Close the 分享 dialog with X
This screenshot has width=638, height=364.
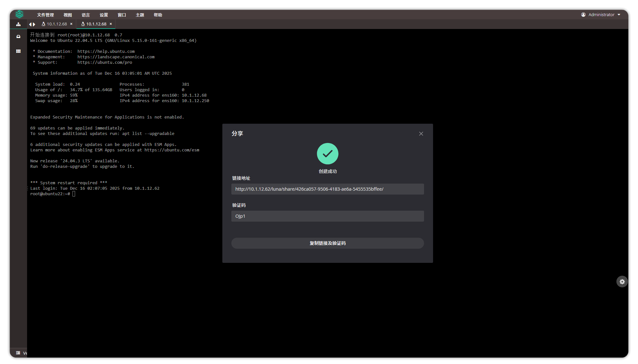[x=421, y=134]
